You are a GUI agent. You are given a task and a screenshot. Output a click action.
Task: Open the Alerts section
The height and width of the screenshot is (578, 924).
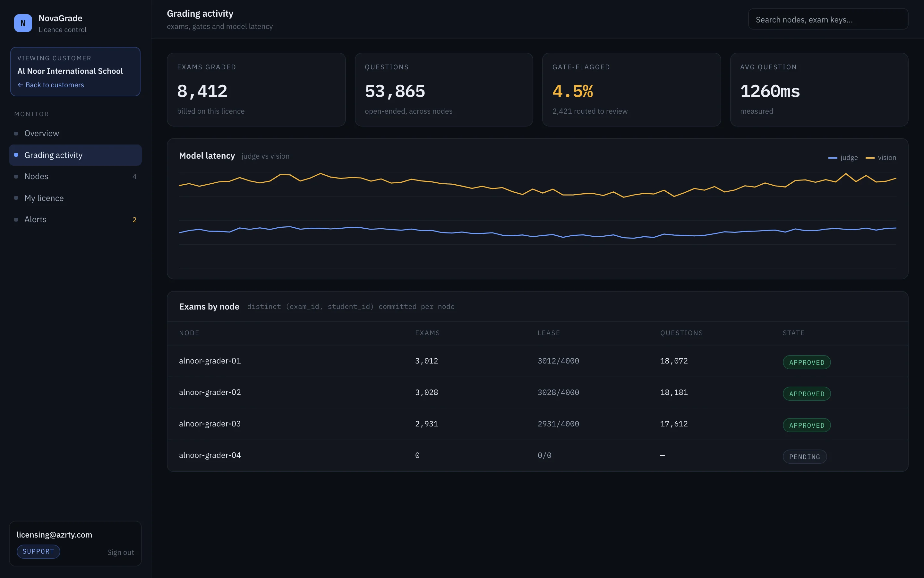click(75, 219)
